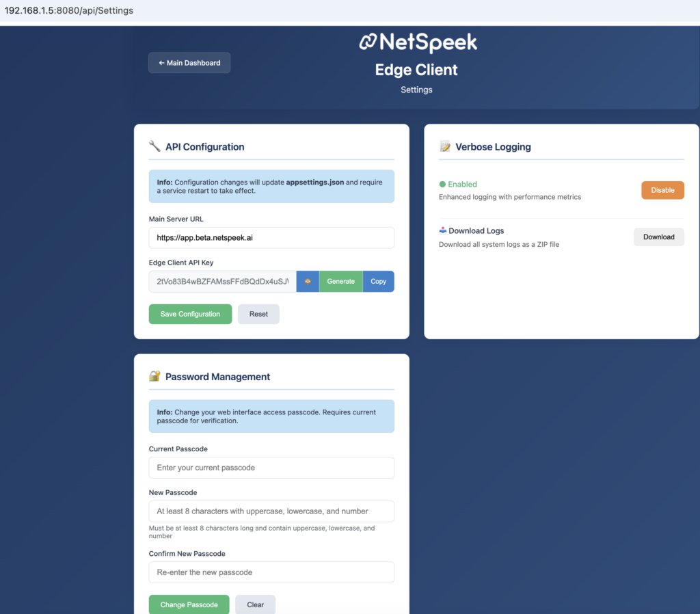Focus the Main Server URL field

[x=271, y=238]
